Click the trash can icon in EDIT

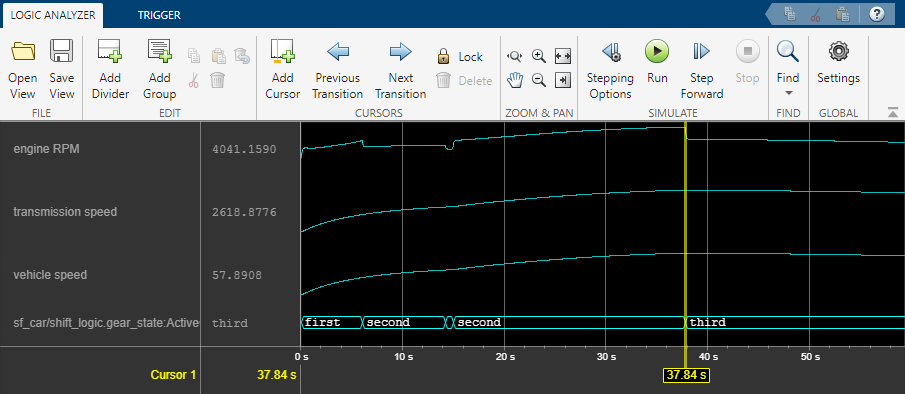[218, 80]
